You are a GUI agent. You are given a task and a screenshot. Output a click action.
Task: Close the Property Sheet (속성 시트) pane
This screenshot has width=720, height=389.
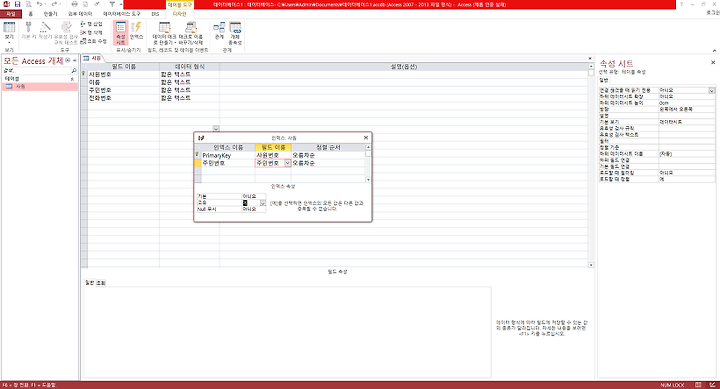pyautogui.click(x=713, y=62)
